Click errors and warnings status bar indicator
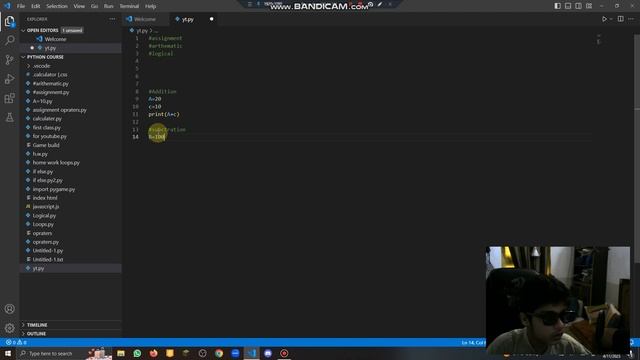640x360 pixels. (16, 342)
